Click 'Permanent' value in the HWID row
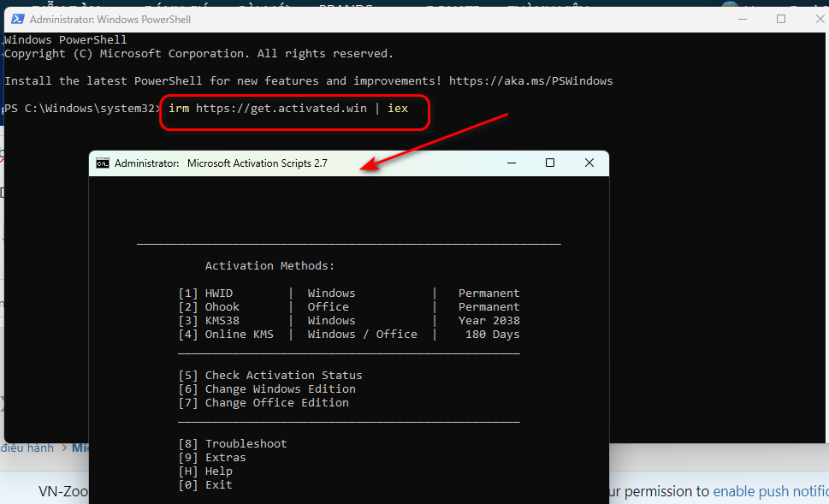This screenshot has height=504, width=829. (x=489, y=293)
